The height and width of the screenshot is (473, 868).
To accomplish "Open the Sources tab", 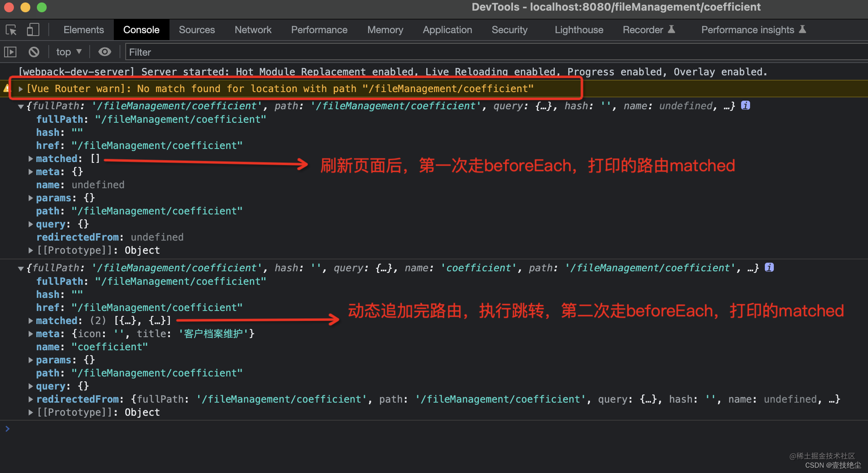I will pos(197,30).
